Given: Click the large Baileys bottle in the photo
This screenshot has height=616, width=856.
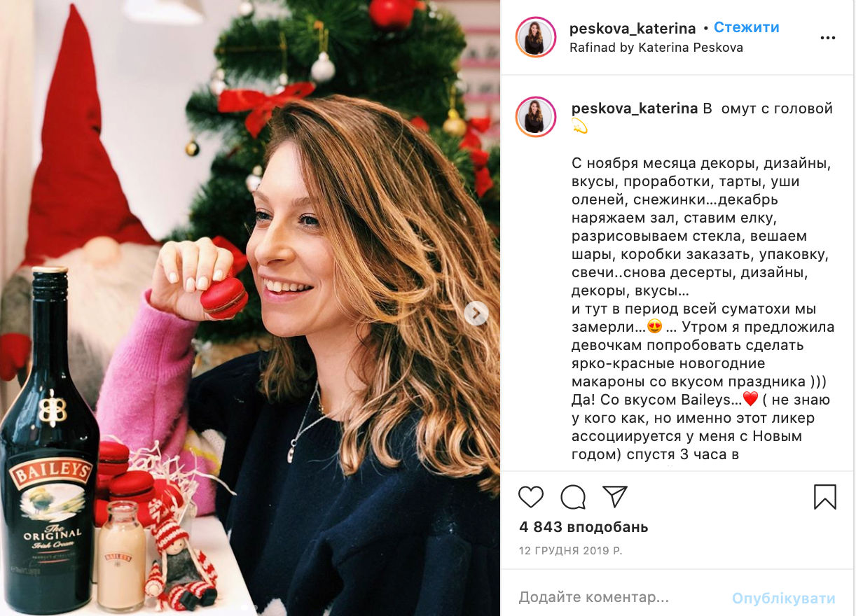Looking at the screenshot, I should click(x=49, y=441).
